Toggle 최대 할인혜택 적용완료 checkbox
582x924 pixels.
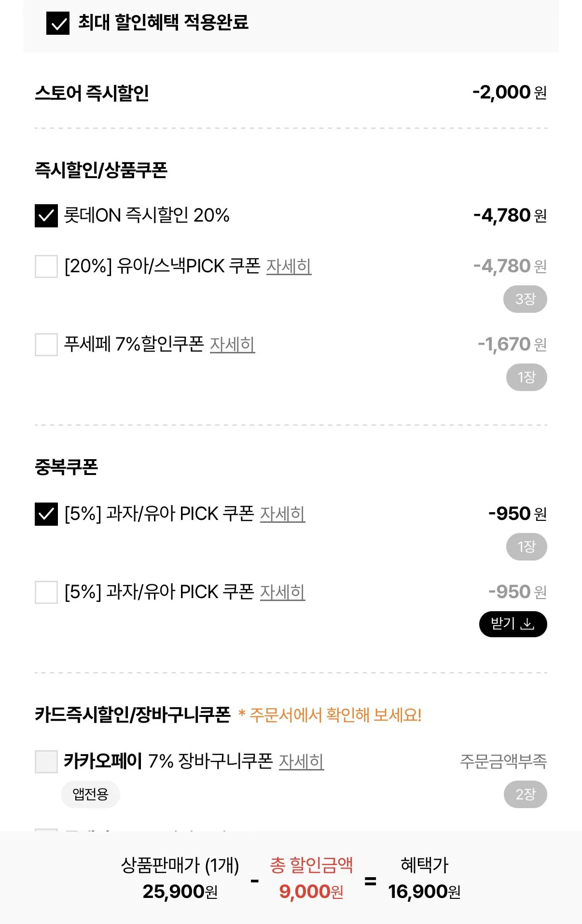58,23
